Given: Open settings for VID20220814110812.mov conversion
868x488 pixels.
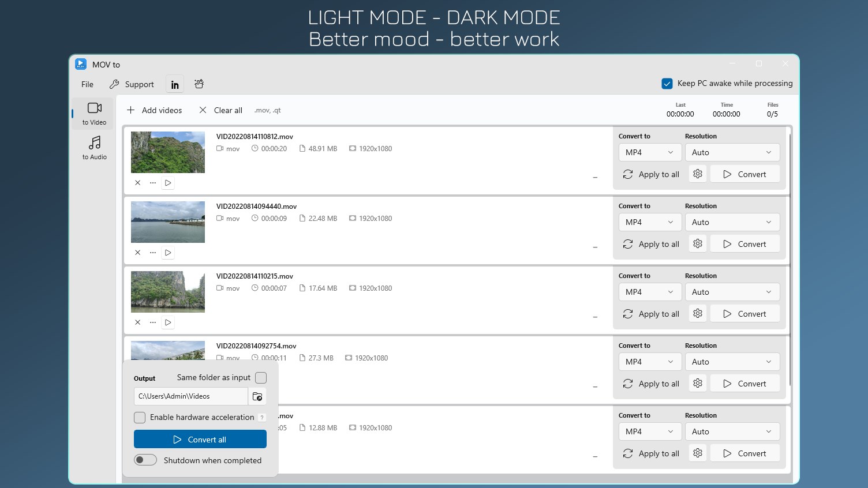Looking at the screenshot, I should [697, 174].
